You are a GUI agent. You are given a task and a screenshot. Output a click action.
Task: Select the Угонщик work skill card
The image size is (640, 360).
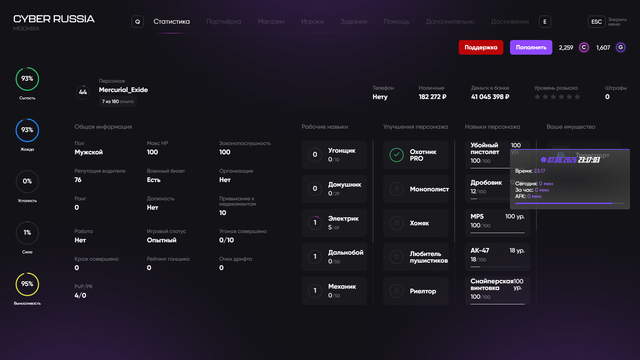334,155
